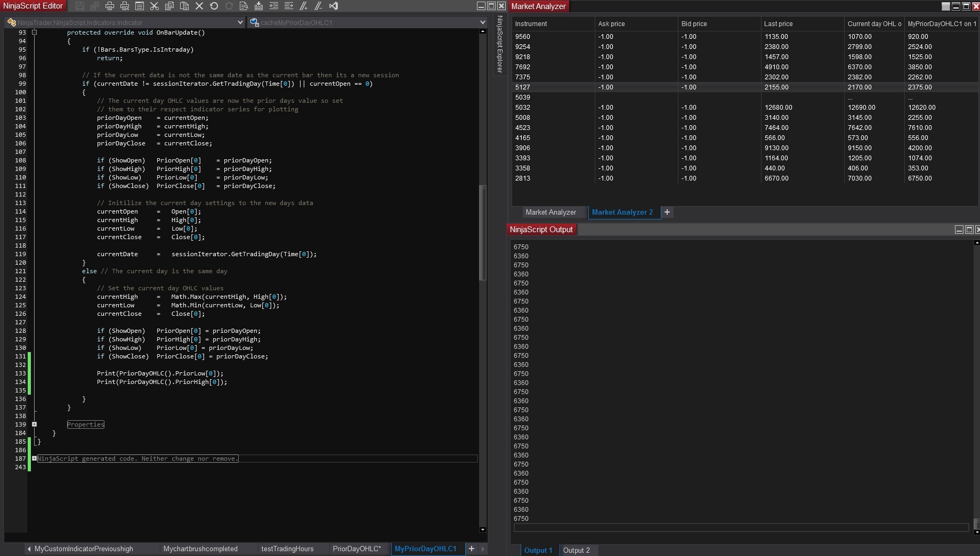The image size is (980, 556).
Task: Click the Compile icon in toolbar
Action: pyautogui.click(x=259, y=6)
